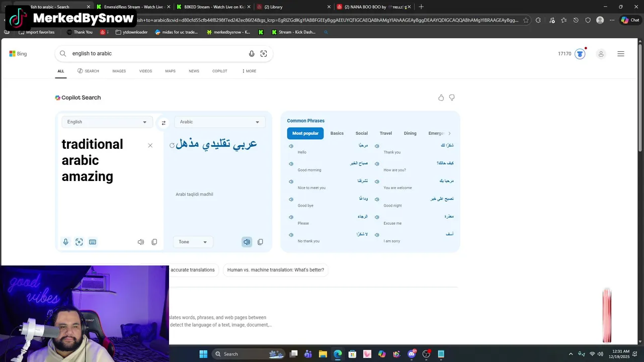Select the Travel phrases category
The image size is (644, 362).
click(386, 133)
